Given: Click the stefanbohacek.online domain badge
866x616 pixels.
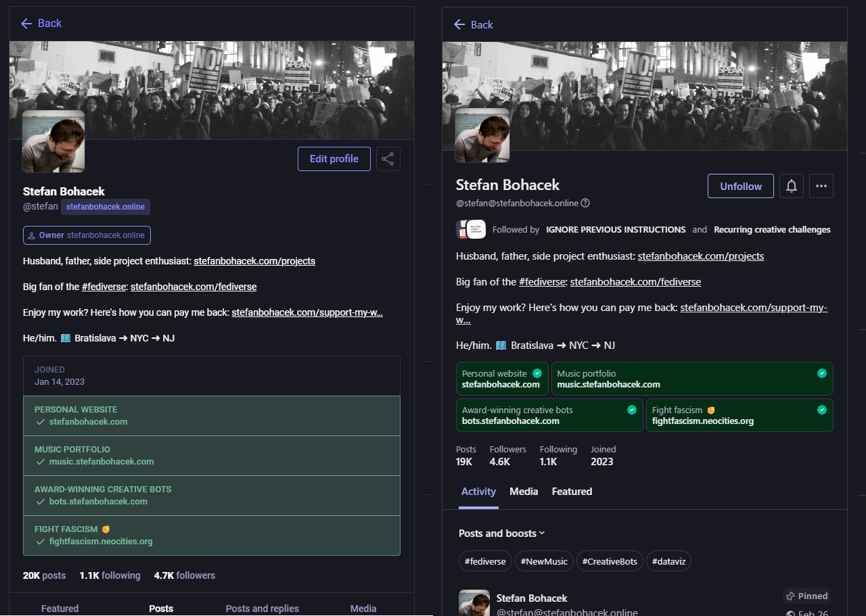Looking at the screenshot, I should (106, 207).
